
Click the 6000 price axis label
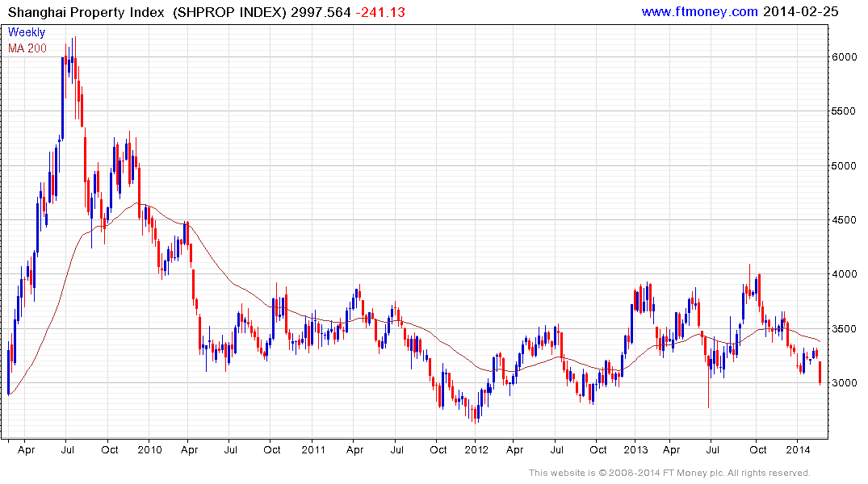[x=844, y=57]
